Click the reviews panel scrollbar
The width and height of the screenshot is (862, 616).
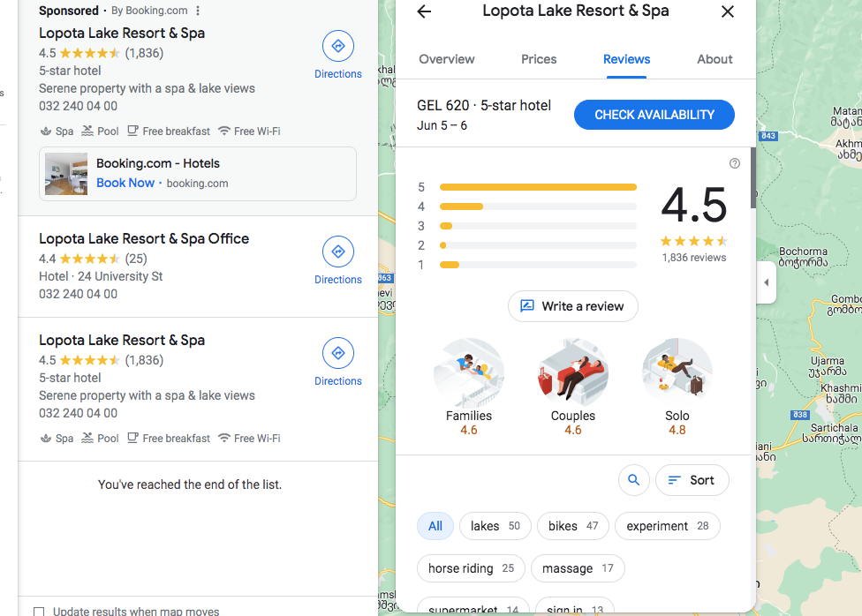click(753, 178)
